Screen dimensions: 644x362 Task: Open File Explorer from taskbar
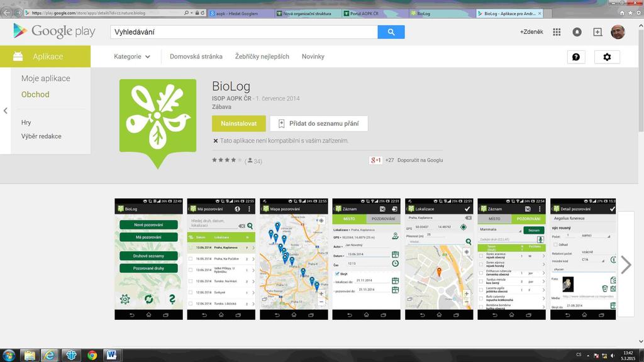click(x=29, y=355)
